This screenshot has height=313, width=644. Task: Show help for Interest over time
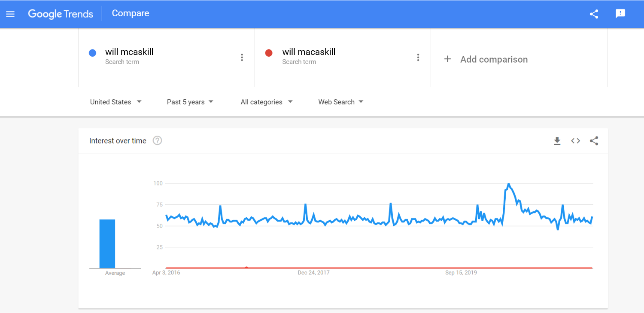pos(158,141)
